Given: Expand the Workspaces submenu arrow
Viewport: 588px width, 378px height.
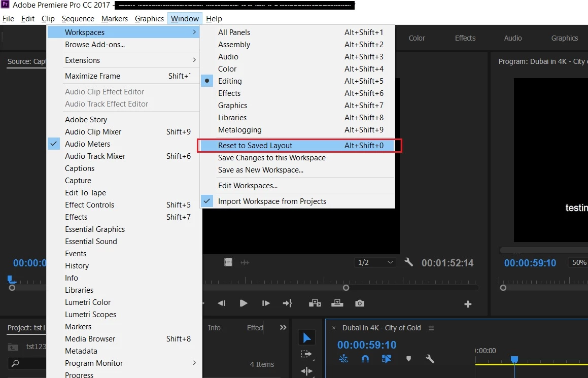Looking at the screenshot, I should pyautogui.click(x=194, y=32).
